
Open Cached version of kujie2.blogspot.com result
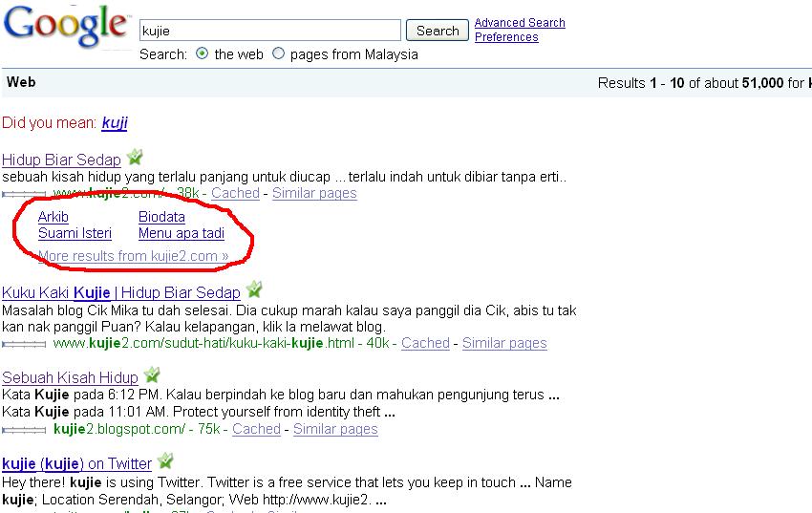256,429
